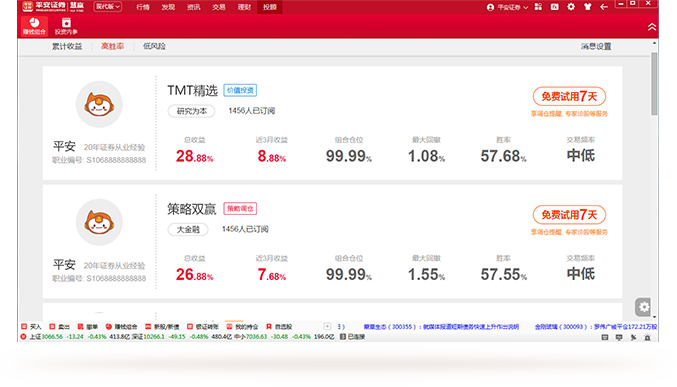Select the pie-chart portfolio icon in toolbar
Screen dimensions: 677x387
click(x=34, y=26)
